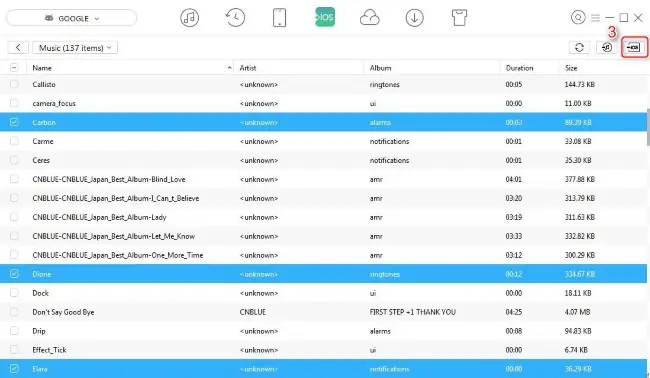Open the GOOGLE device dropdown
This screenshot has width=650, height=378.
tap(71, 18)
